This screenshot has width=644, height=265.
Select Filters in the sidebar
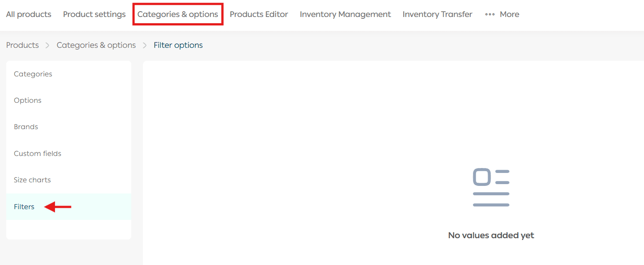(x=24, y=206)
